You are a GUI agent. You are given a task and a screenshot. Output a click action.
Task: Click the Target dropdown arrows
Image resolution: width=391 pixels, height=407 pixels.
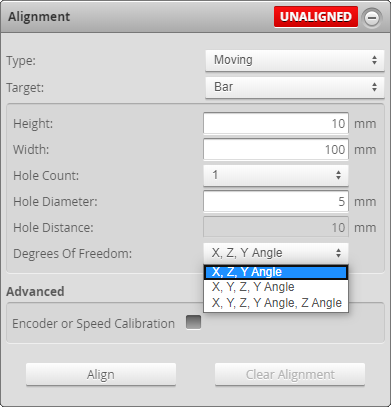374,87
